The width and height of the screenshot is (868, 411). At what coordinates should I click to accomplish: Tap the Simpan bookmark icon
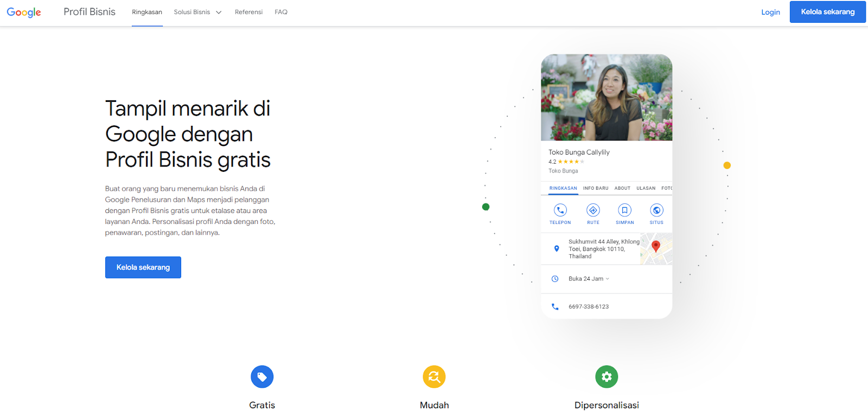624,210
